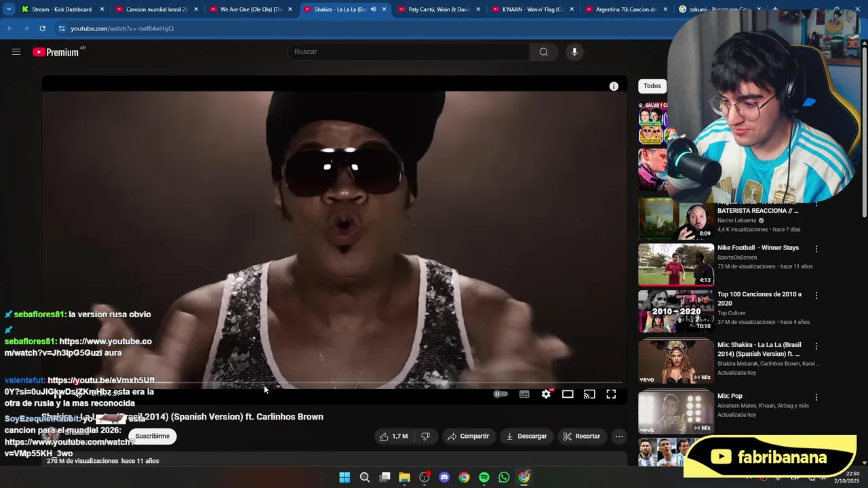Image resolution: width=868 pixels, height=488 pixels.
Task: Click the Suscribirme button
Action: coord(153,436)
